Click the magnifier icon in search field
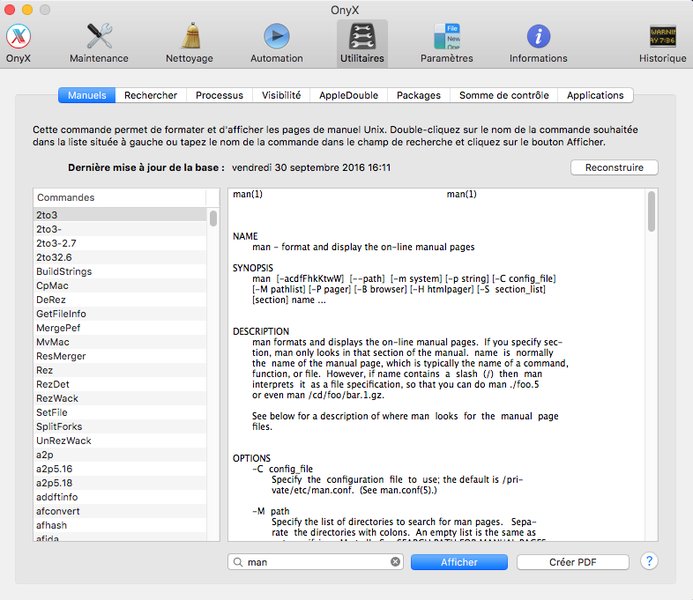693x600 pixels. (238, 562)
